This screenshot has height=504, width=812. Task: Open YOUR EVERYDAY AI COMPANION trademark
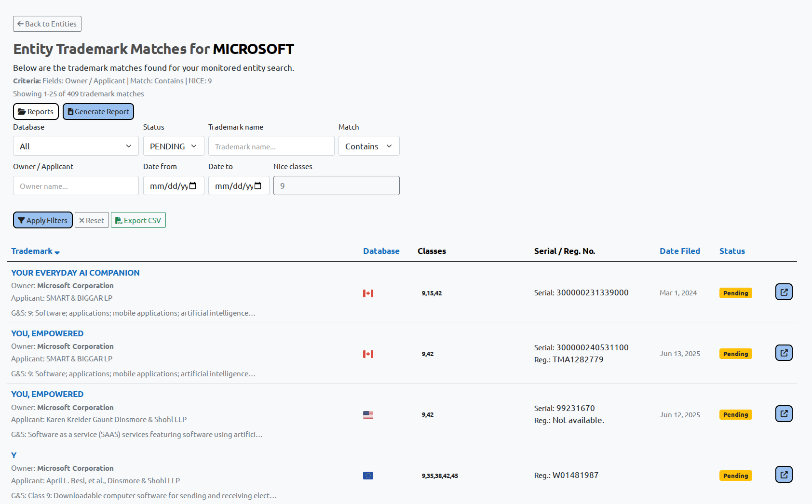pos(75,273)
